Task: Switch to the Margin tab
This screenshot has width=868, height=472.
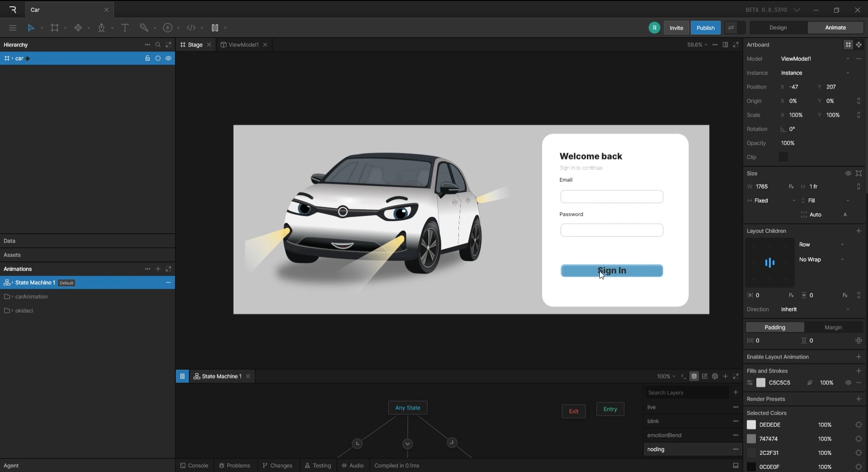Action: pyautogui.click(x=833, y=327)
